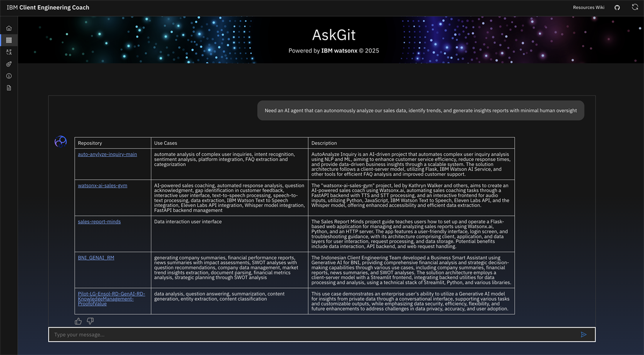Screen dimensions: 644x355
Task: Click the 'generating company summaries' use case cell
Action: pos(229,270)
